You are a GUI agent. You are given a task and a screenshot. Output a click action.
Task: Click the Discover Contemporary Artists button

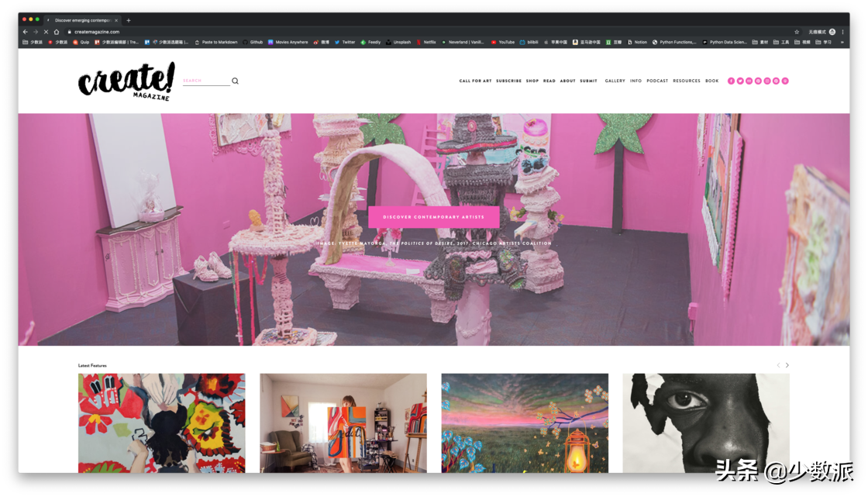[x=433, y=216]
